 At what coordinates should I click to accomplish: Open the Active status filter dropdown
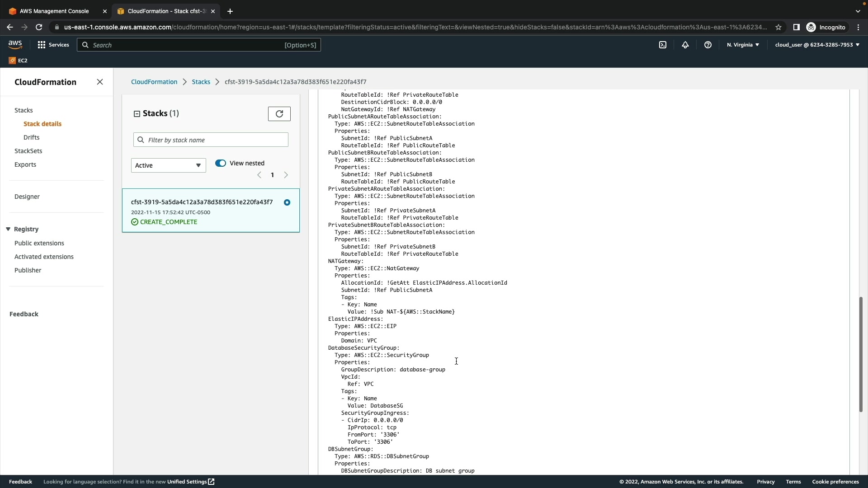tap(168, 165)
